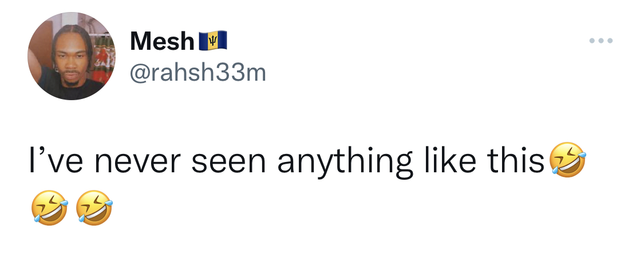The height and width of the screenshot is (253, 644).
Task: Click the word "seen" in the tweet
Action: (x=229, y=161)
